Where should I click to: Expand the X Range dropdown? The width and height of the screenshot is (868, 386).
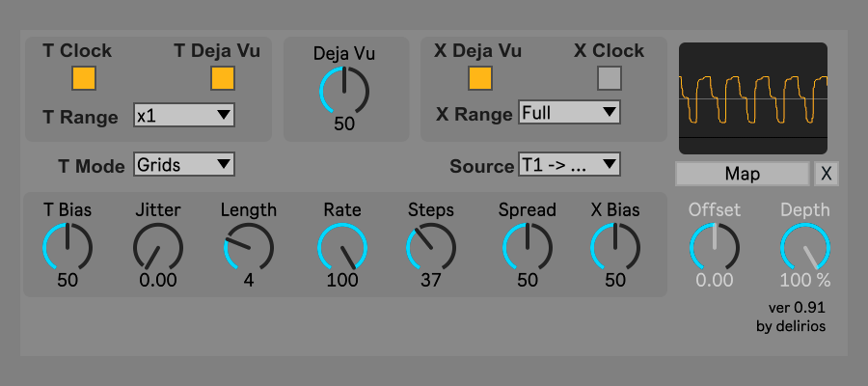(568, 113)
